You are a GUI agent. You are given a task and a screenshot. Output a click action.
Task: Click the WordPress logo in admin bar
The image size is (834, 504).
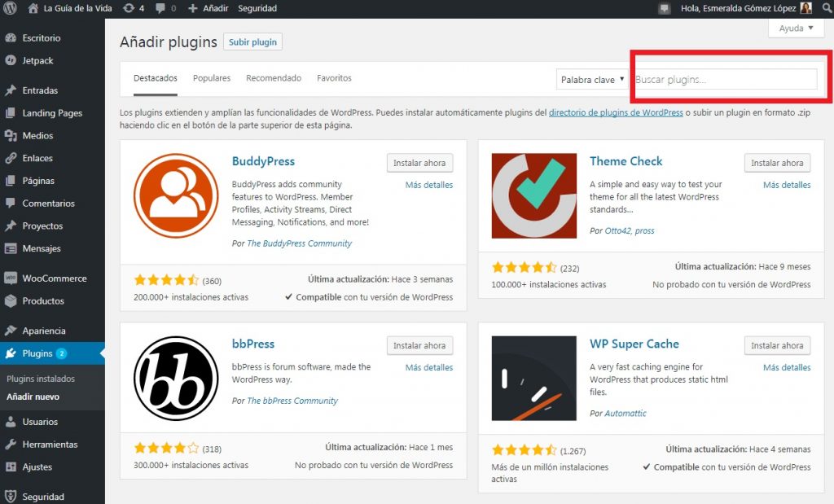point(11,8)
